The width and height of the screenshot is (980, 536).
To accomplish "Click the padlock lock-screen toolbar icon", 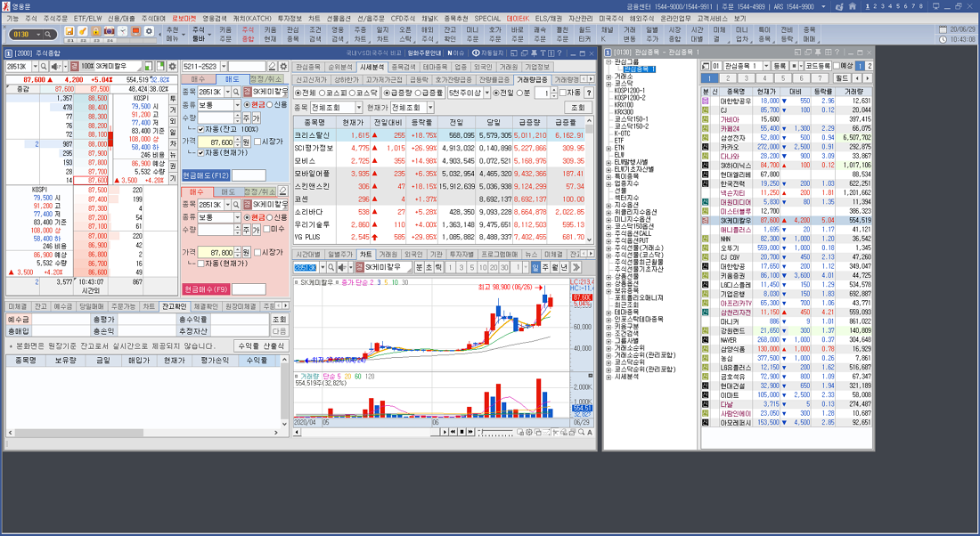I will [95, 31].
